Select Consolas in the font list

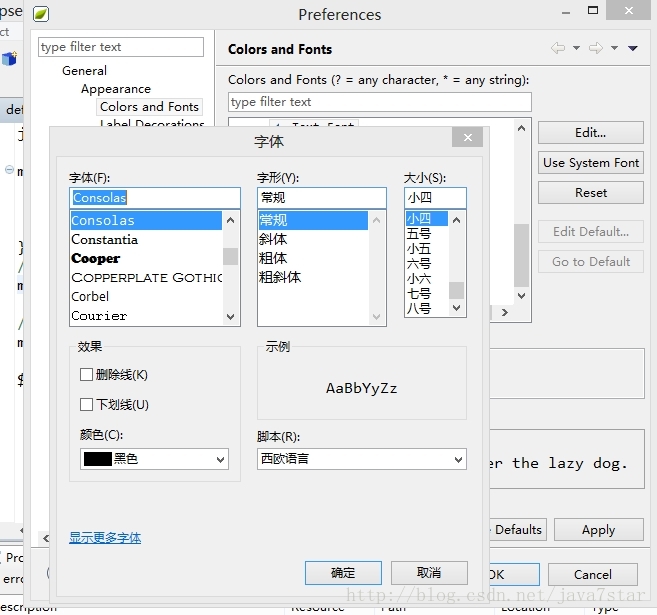[x=146, y=220]
